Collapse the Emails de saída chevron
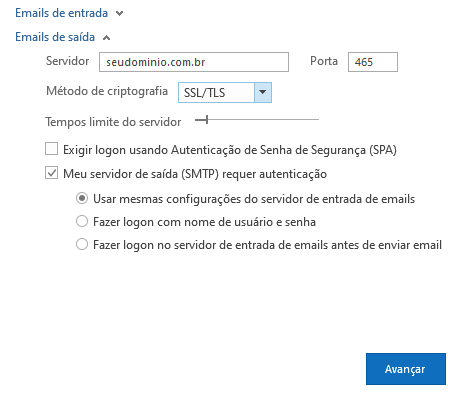This screenshot has width=463, height=396. click(x=106, y=38)
